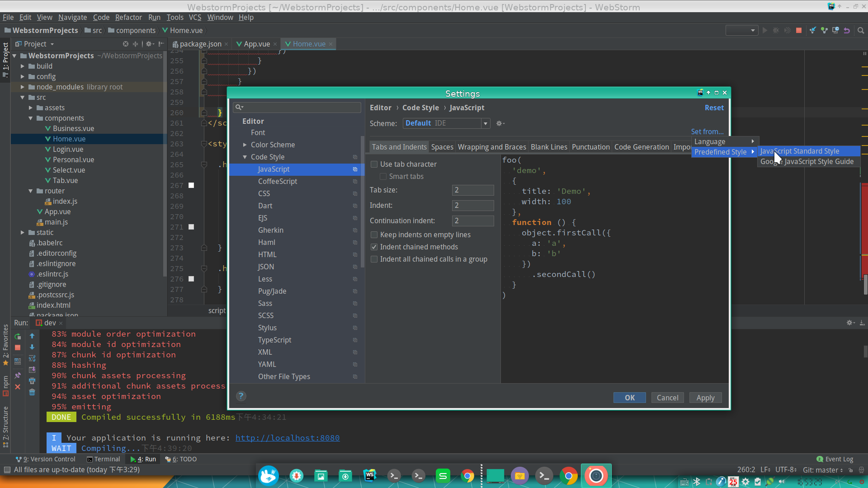This screenshot has height=488, width=868.
Task: Expand the build folder
Action: pos(22,66)
